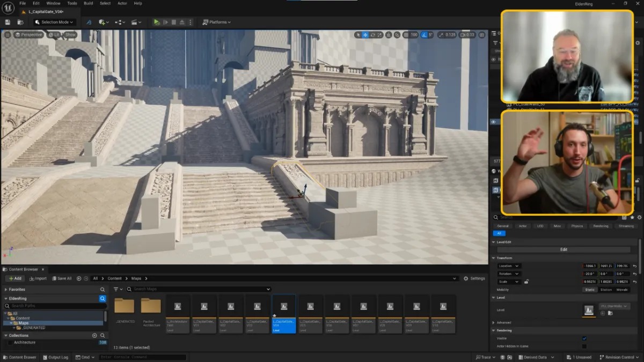Screen dimensions: 644x362
Task: Click the Import button
Action: point(38,278)
